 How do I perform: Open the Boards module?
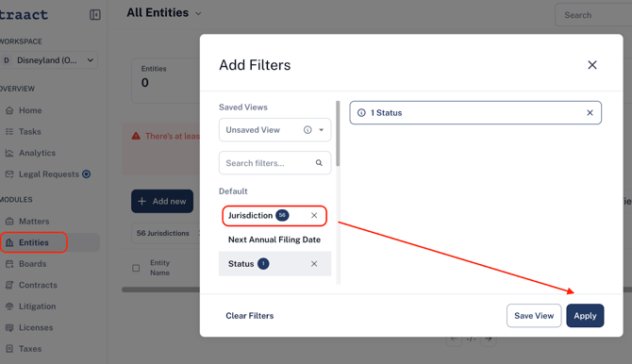[33, 264]
